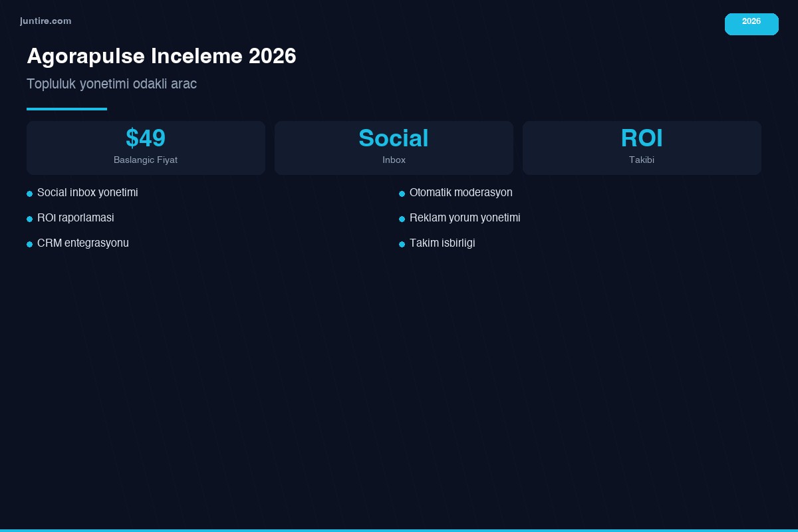The width and height of the screenshot is (798, 532).
Task: Click the 2026 badge button
Action: click(751, 24)
